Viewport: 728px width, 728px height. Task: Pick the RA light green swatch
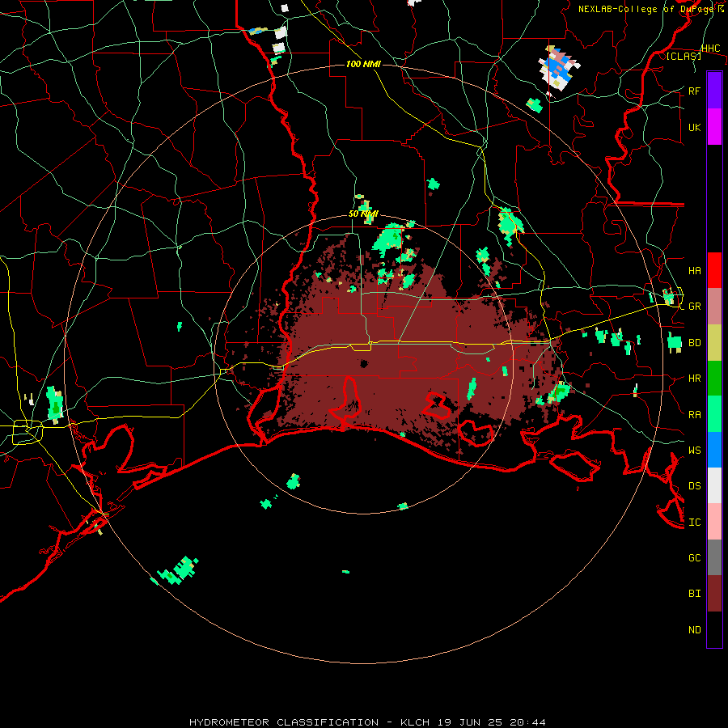[714, 414]
